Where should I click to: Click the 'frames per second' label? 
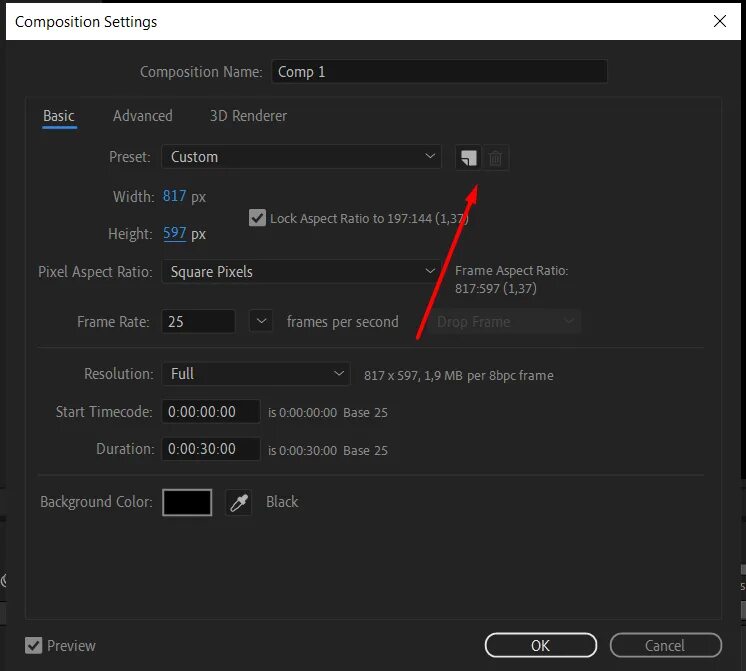pos(343,322)
